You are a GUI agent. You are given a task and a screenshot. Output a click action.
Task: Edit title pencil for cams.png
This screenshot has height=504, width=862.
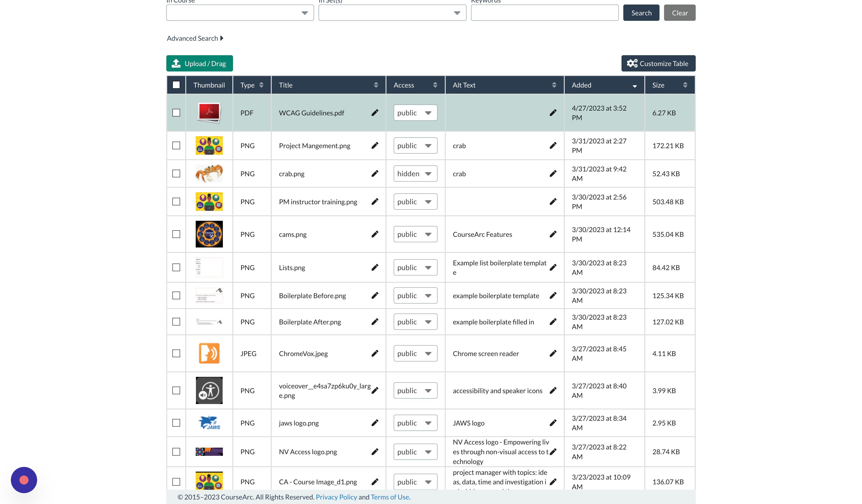click(x=375, y=234)
